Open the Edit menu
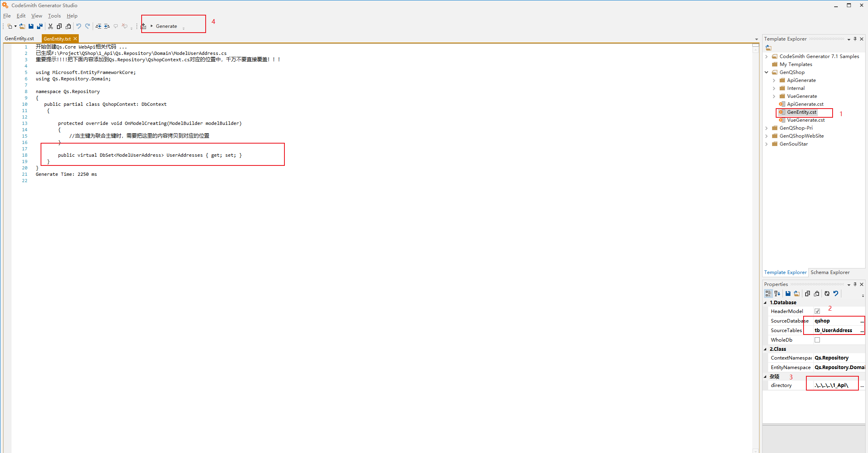Viewport: 868px width, 453px height. click(x=21, y=16)
